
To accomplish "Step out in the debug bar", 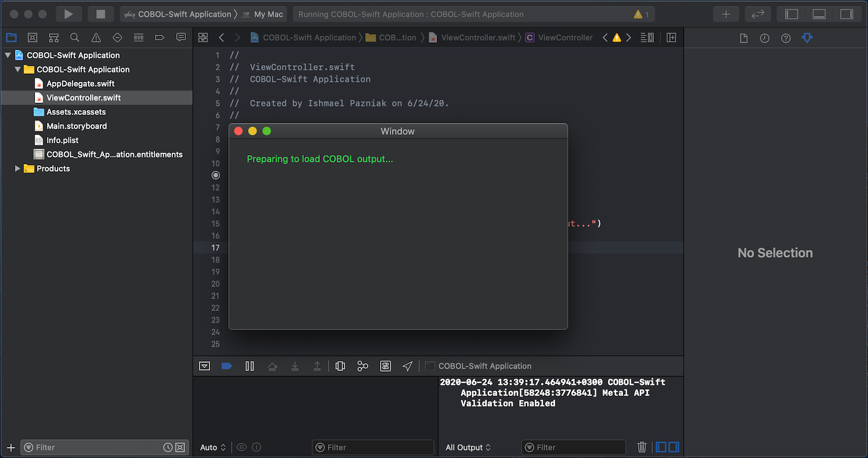I will pyautogui.click(x=317, y=366).
